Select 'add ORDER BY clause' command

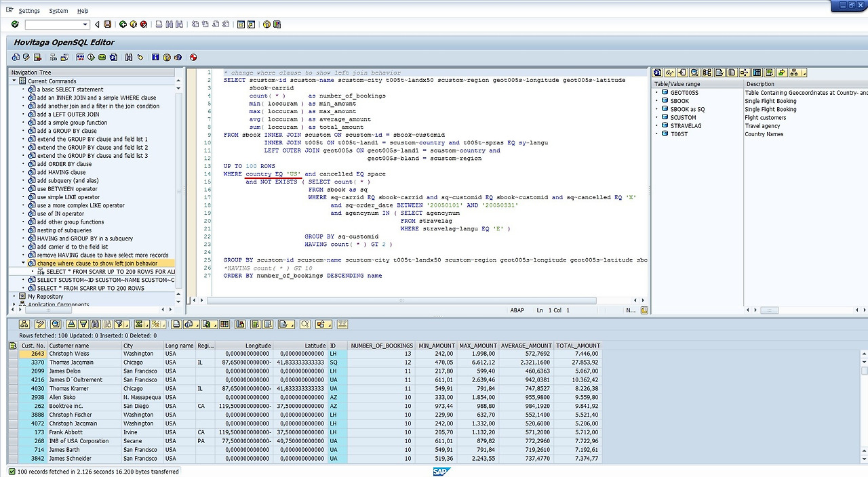point(64,164)
